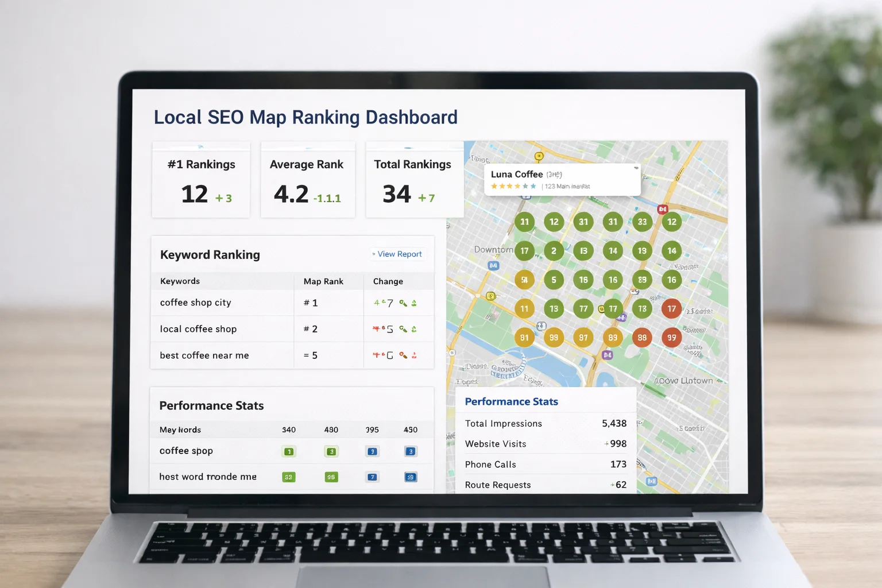Switch to the Keyword Ranking section
This screenshot has height=588, width=882.
(210, 254)
